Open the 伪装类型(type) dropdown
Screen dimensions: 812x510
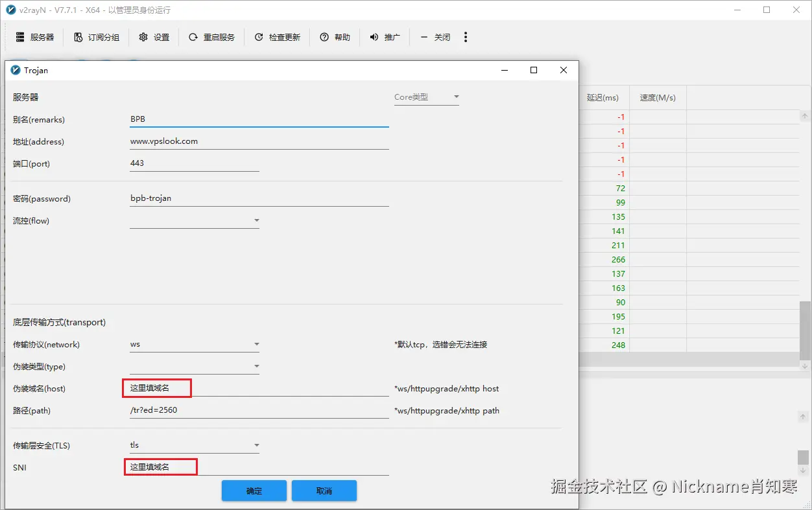pyautogui.click(x=195, y=366)
